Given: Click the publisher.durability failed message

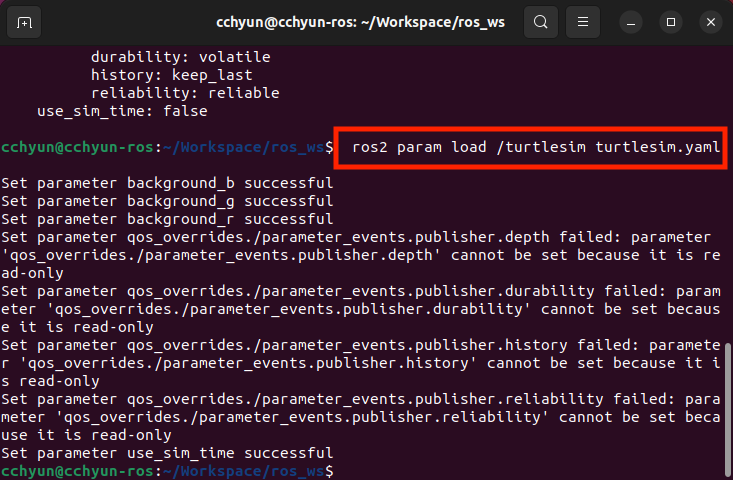Looking at the screenshot, I should (x=360, y=309).
